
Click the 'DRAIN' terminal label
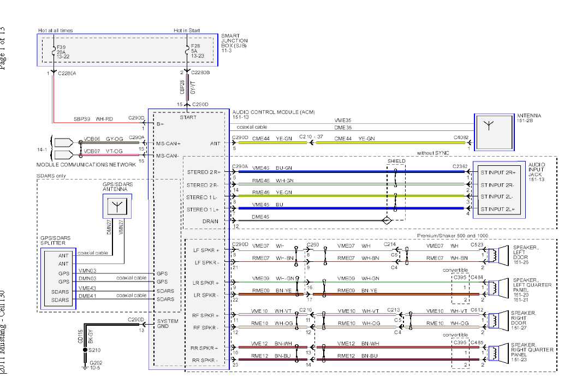click(x=210, y=221)
